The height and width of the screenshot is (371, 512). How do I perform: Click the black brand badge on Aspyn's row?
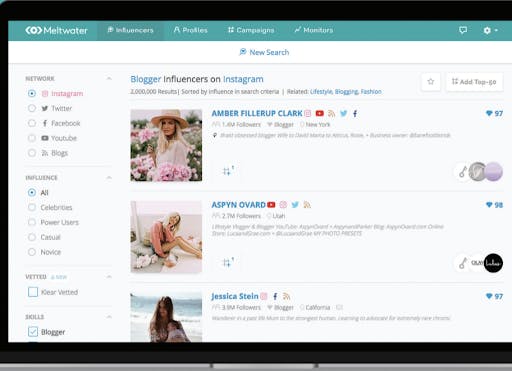493,263
